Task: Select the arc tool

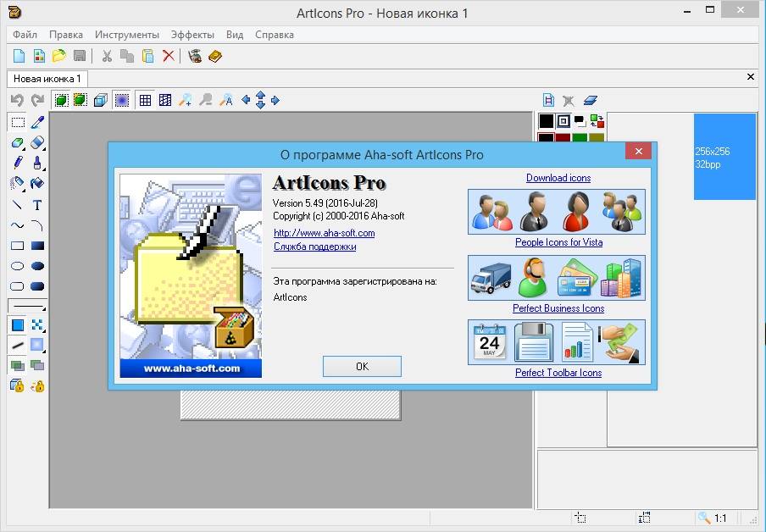Action: click(37, 225)
